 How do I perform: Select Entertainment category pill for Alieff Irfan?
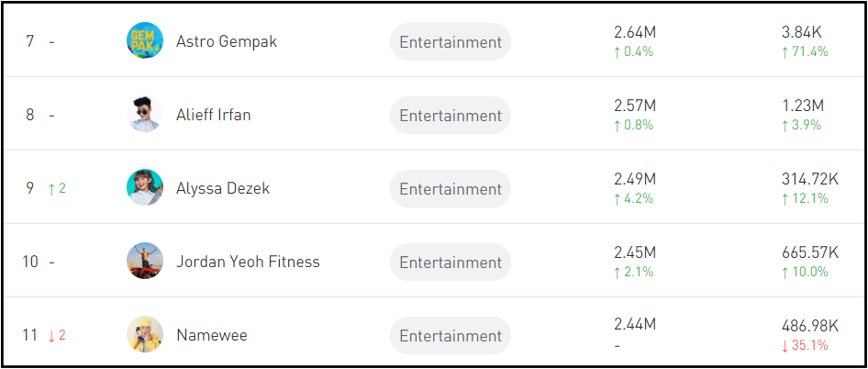[450, 115]
